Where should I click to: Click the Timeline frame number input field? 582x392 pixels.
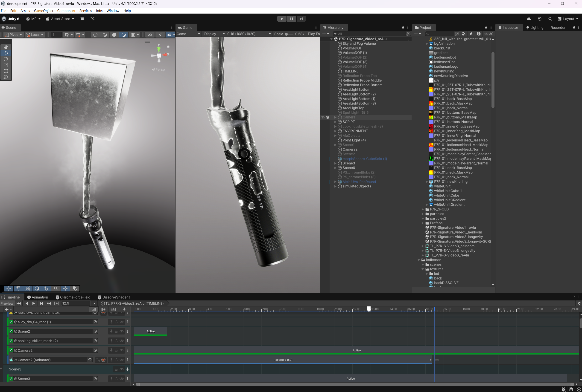(x=76, y=303)
